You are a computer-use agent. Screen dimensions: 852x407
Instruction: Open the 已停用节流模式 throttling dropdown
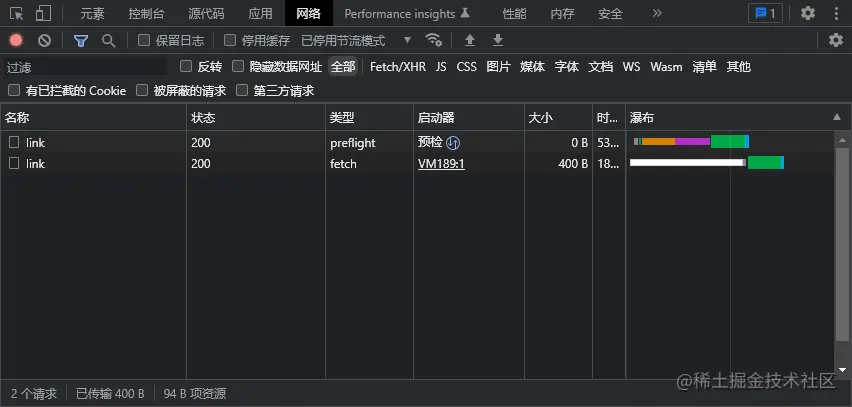tap(356, 40)
